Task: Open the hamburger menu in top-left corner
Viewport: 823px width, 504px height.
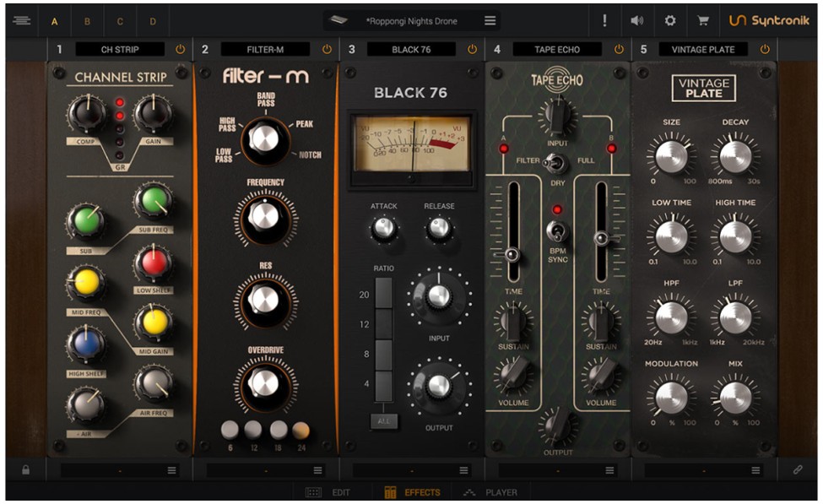Action: [22, 20]
